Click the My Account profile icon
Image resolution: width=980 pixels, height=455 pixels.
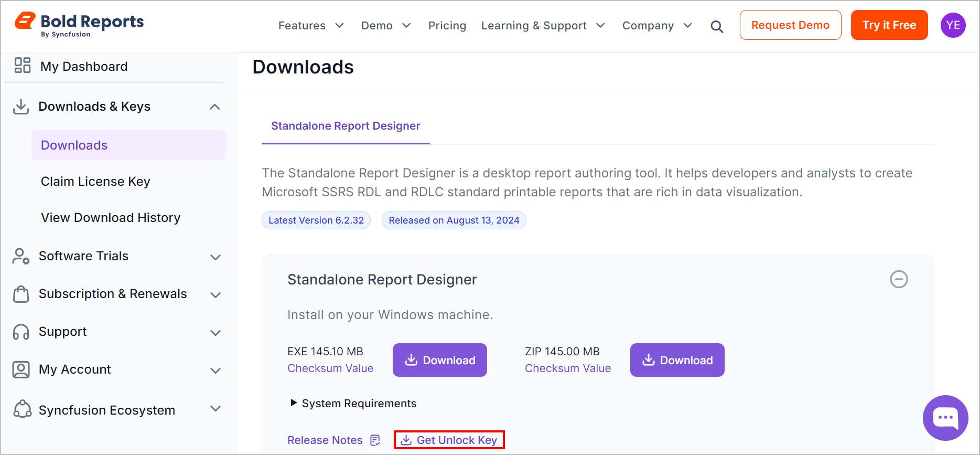click(21, 369)
